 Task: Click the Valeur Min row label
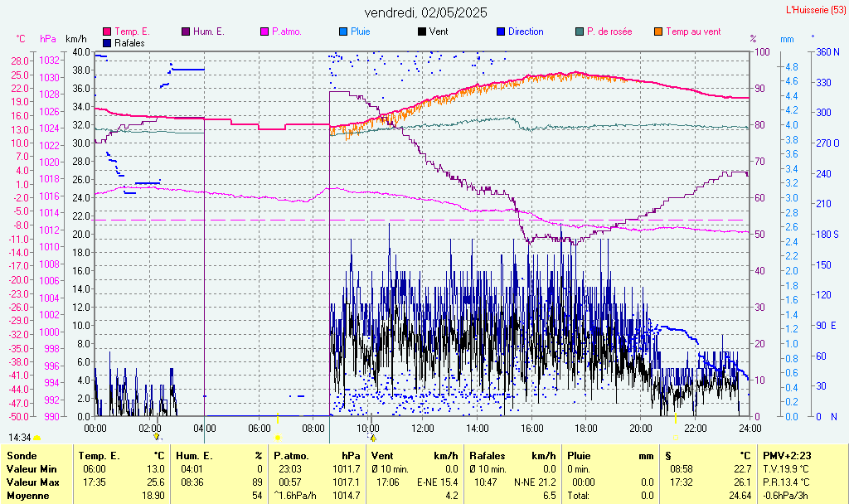tap(32, 469)
